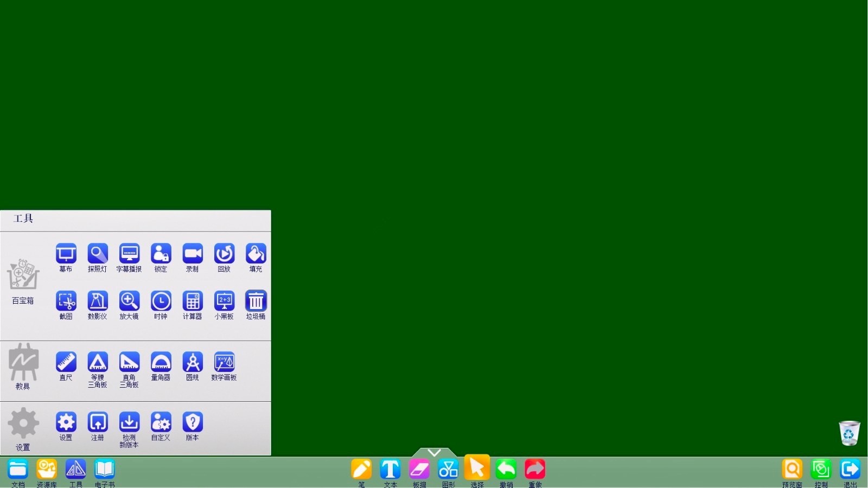Open the 设置 settings gear button

pyautogui.click(x=66, y=422)
